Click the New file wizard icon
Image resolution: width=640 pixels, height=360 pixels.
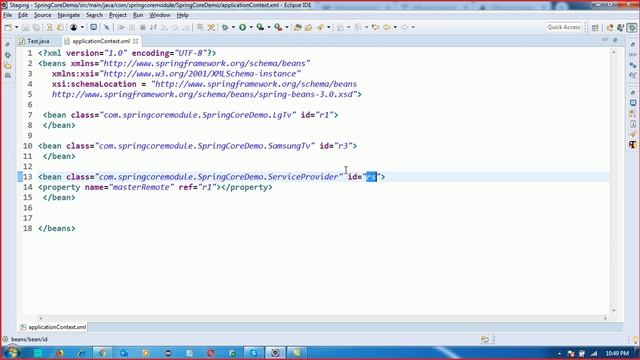click(x=8, y=27)
